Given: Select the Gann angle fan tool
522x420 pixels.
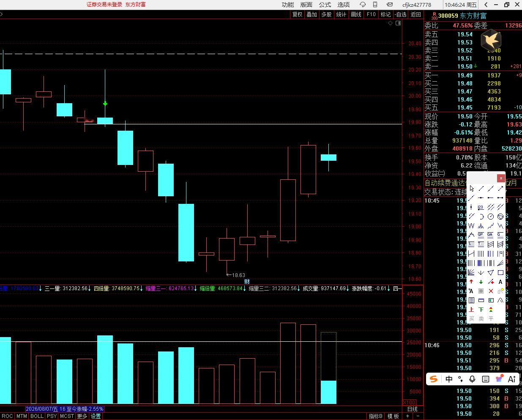Looking at the screenshot, I should point(471,272).
